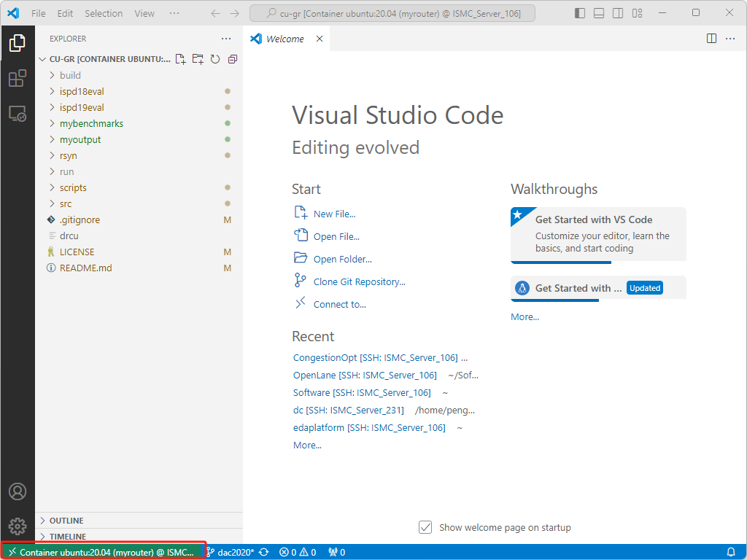
Task: Expand the run folder
Action: (139, 172)
